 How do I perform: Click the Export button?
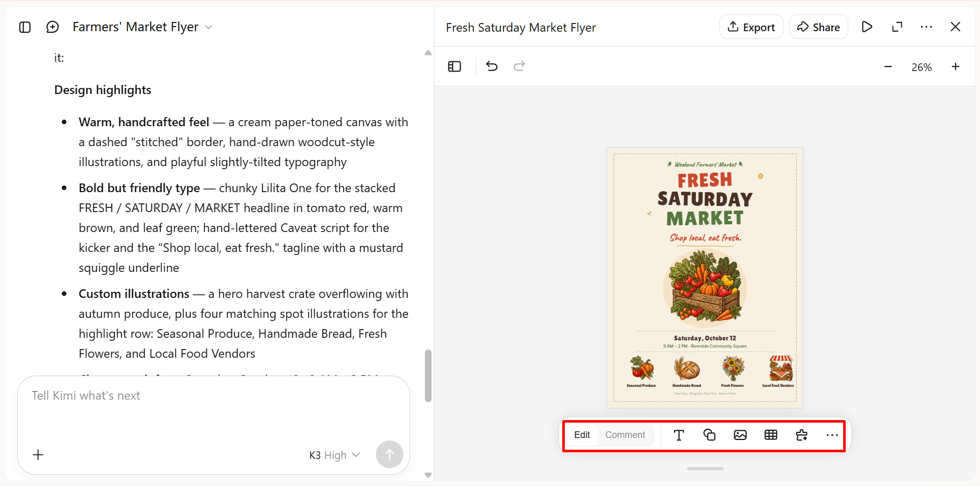751,27
